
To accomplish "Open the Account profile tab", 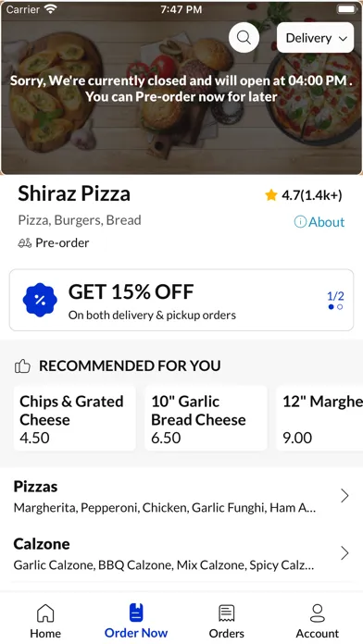I will [x=318, y=621].
